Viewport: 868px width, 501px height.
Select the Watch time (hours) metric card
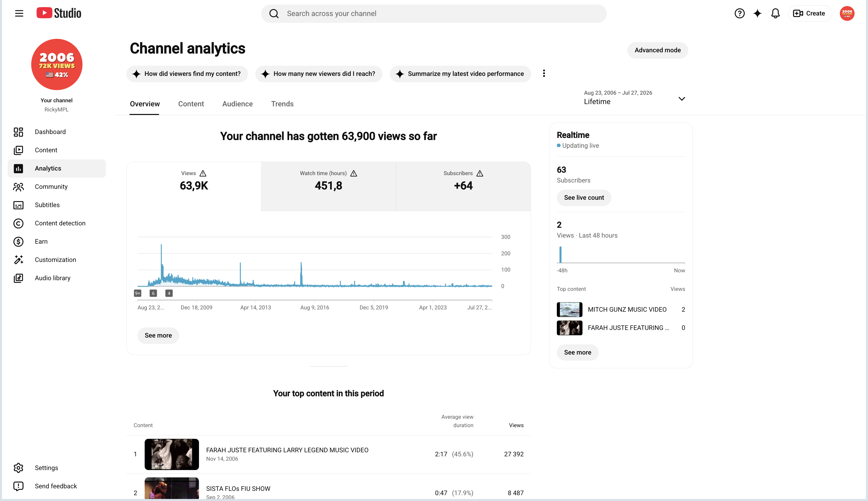329,187
